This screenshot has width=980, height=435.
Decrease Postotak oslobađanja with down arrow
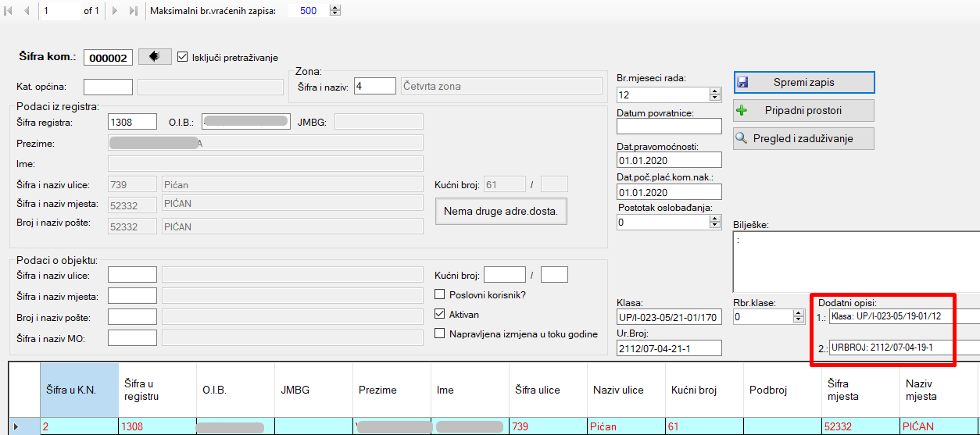coord(715,226)
